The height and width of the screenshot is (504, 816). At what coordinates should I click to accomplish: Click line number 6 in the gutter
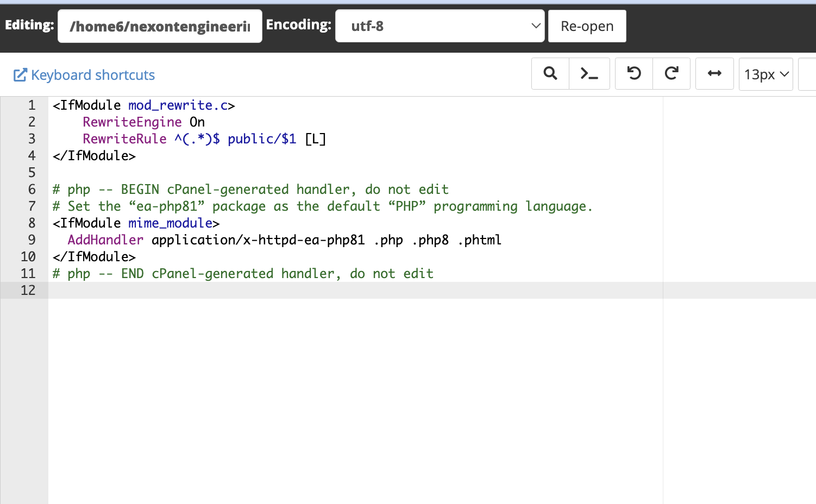[32, 190]
